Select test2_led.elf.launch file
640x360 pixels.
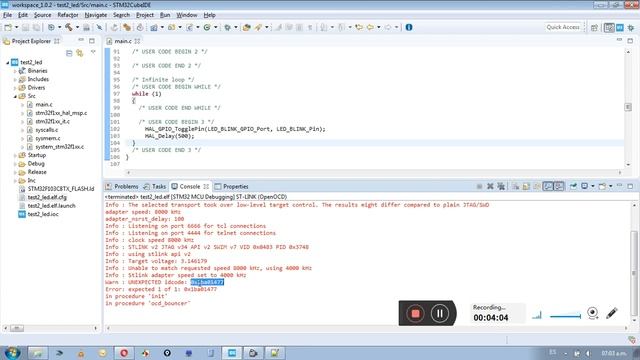51,206
